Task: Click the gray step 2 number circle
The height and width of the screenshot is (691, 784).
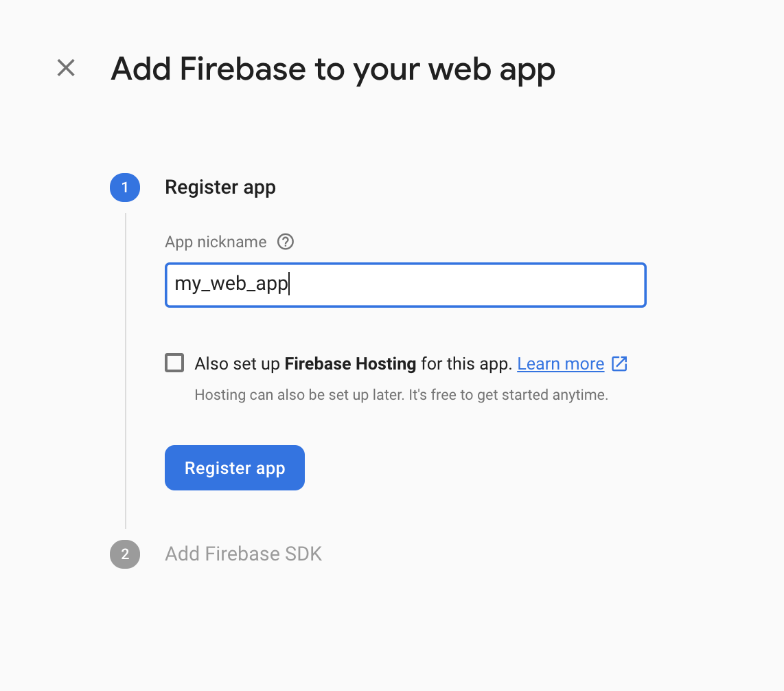Action: point(125,554)
